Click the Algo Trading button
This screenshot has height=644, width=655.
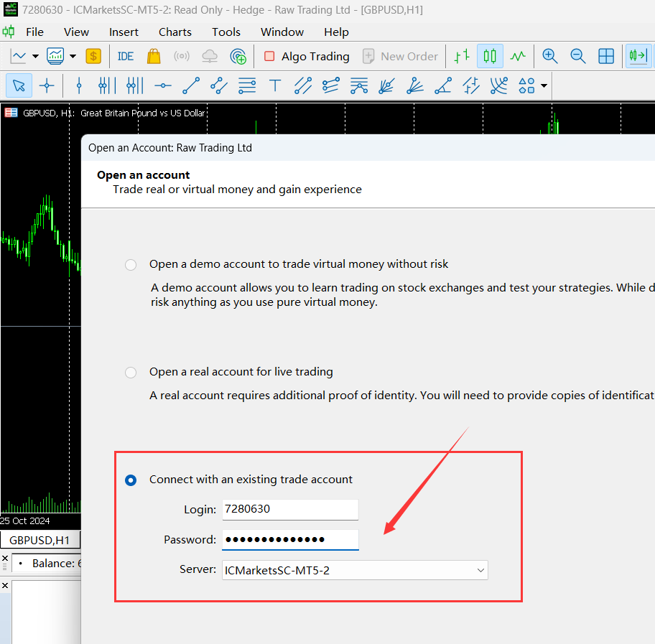(307, 56)
